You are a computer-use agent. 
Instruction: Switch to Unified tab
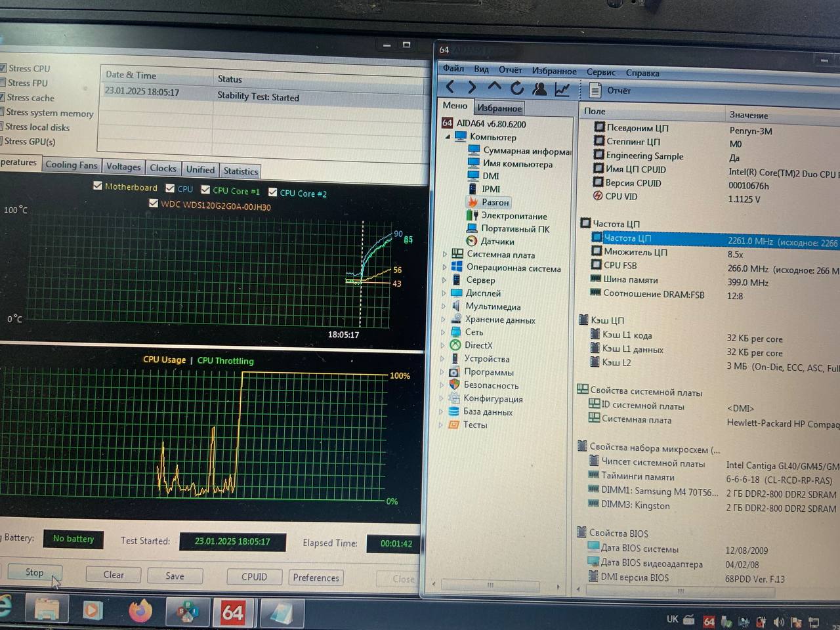[200, 169]
